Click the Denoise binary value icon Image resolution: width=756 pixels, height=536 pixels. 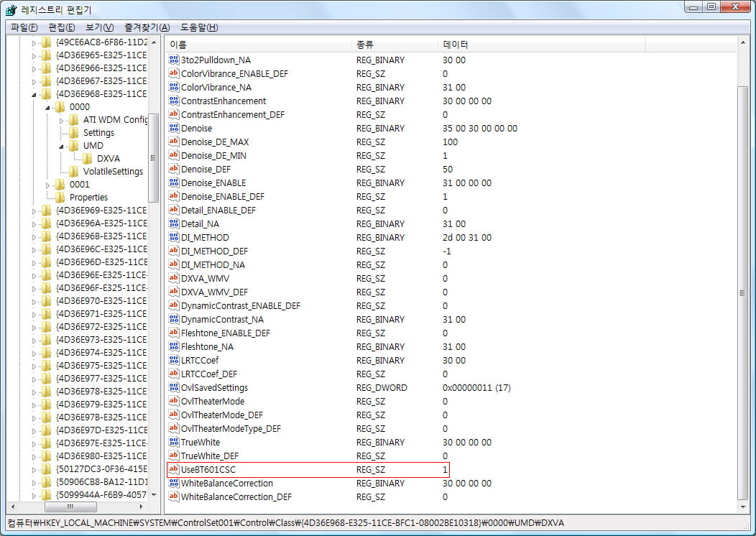coord(173,128)
